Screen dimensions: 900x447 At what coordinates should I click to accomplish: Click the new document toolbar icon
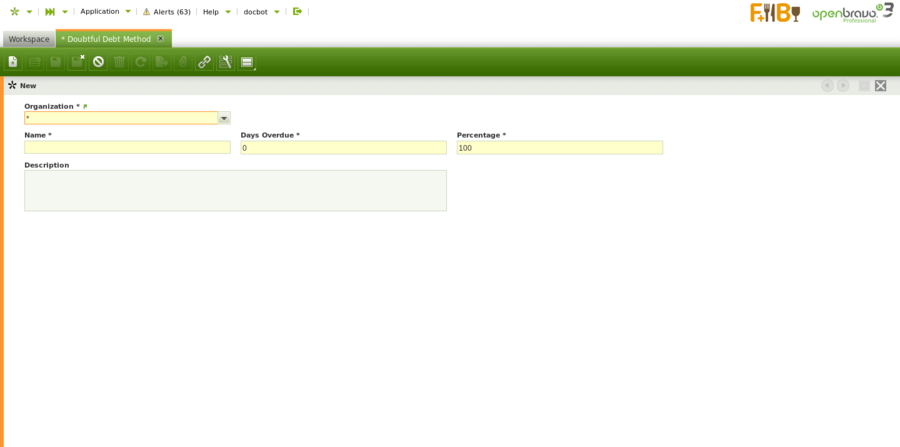(13, 62)
